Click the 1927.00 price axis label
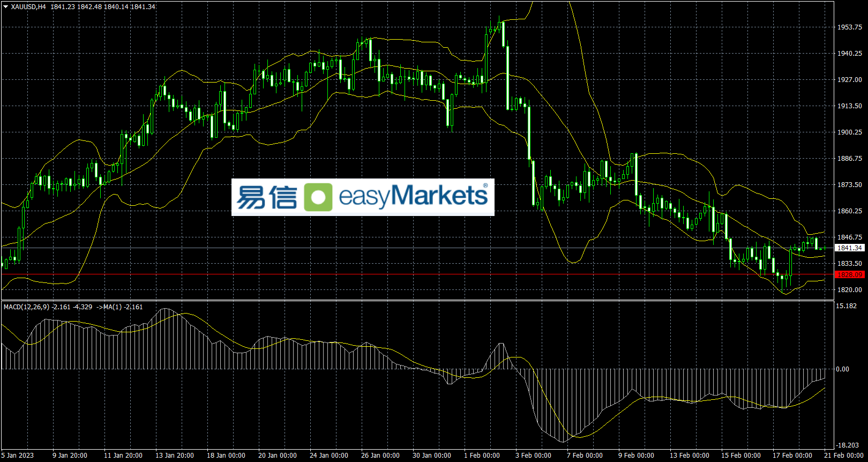Image resolution: width=868 pixels, height=462 pixels. point(850,80)
